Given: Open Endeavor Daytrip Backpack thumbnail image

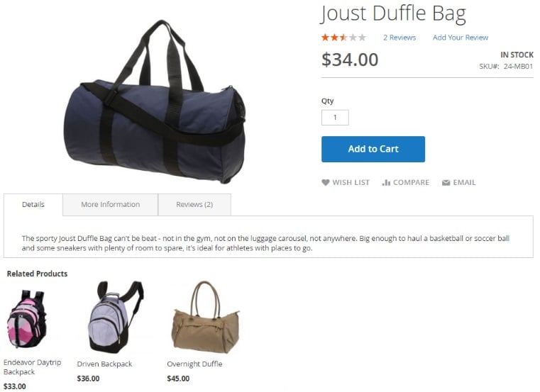Looking at the screenshot, I should (26, 319).
